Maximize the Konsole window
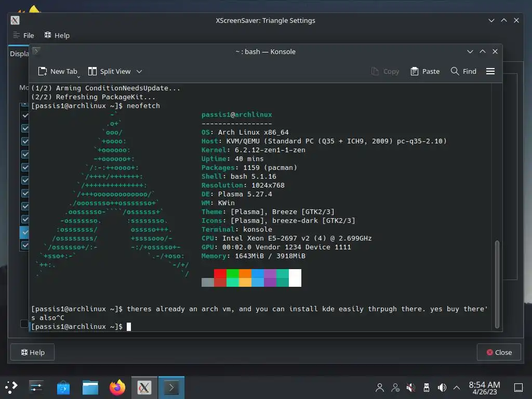 coord(483,51)
